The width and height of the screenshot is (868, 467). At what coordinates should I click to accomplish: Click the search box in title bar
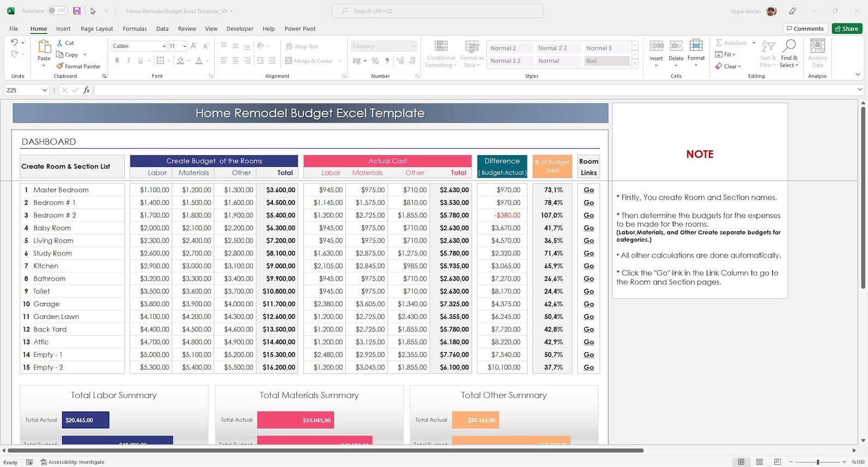tap(437, 11)
